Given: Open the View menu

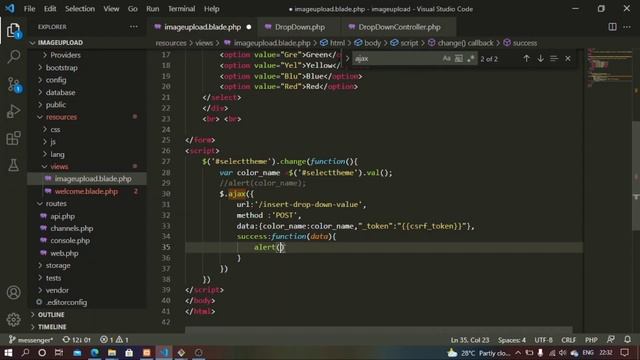Looking at the screenshot, I should click(111, 9).
